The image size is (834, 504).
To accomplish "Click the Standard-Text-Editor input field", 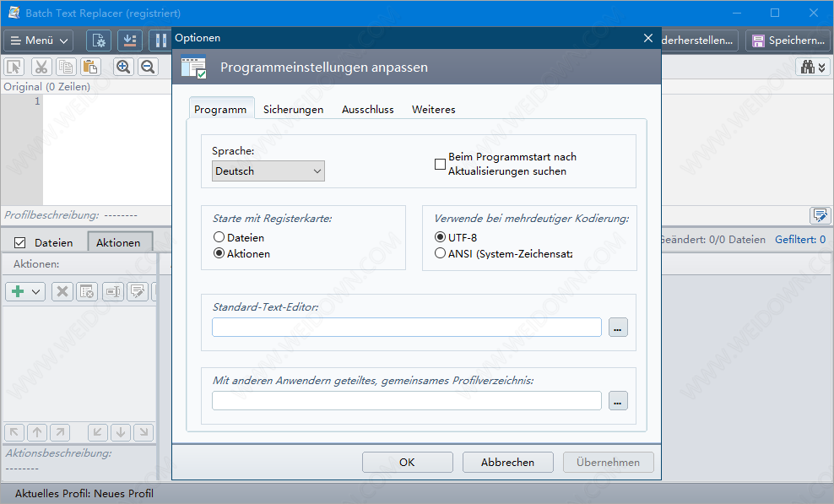I will (407, 328).
